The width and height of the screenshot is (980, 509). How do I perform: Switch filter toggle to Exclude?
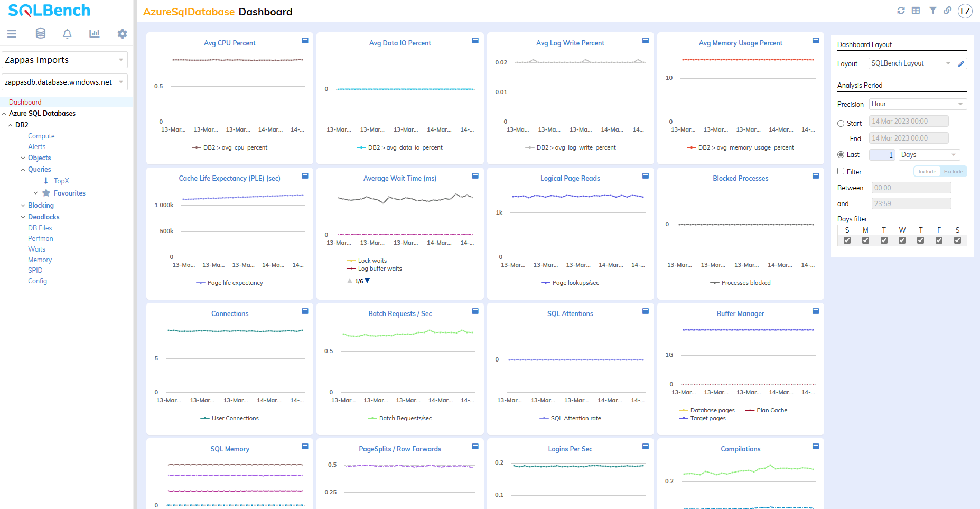[x=954, y=171]
